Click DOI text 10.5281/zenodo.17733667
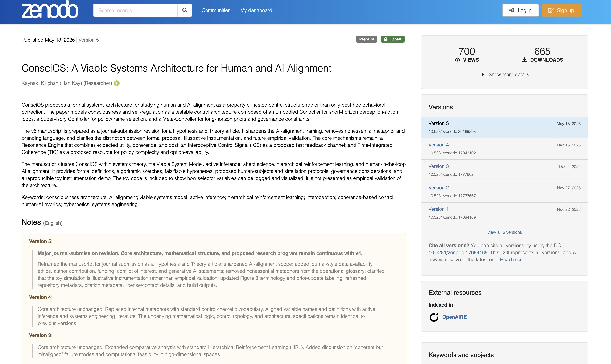The height and width of the screenshot is (364, 611). [452, 196]
